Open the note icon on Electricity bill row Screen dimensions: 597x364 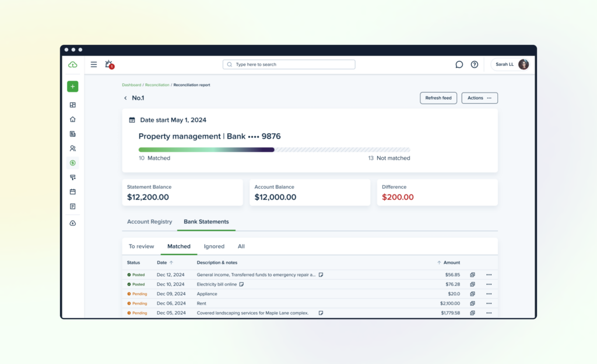coord(241,284)
